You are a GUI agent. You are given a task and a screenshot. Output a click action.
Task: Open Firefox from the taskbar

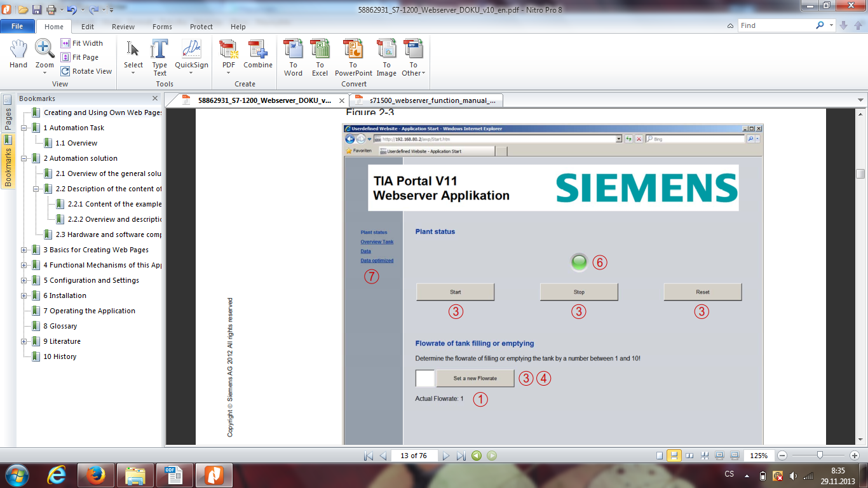(x=95, y=475)
